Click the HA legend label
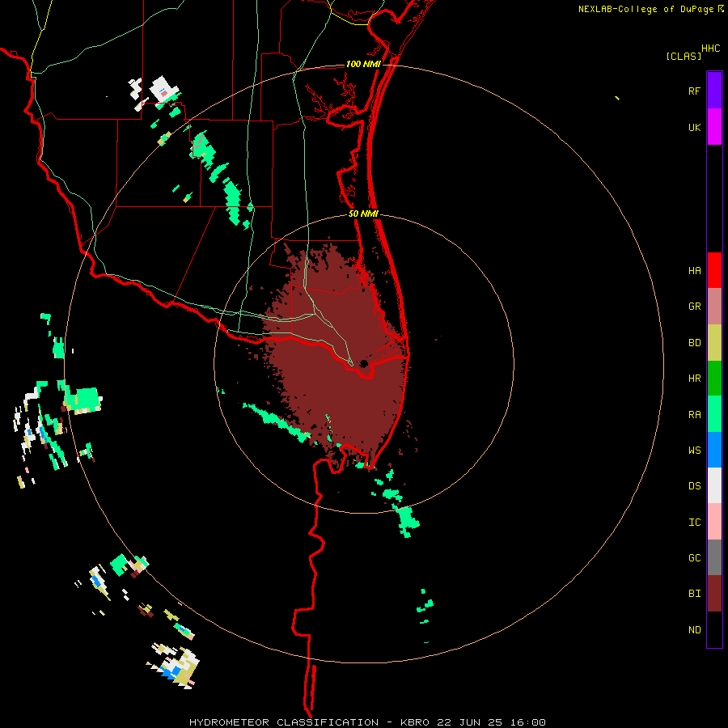 [694, 271]
